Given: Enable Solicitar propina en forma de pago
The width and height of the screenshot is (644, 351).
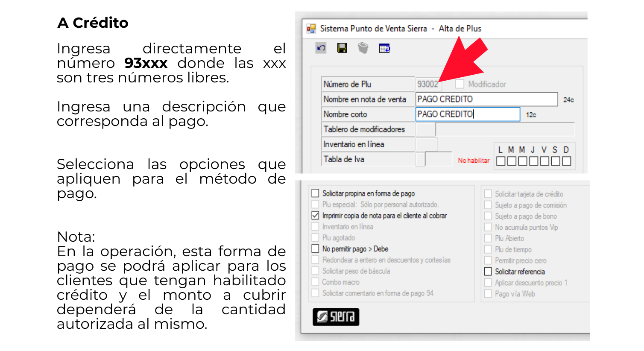Looking at the screenshot, I should 316,193.
